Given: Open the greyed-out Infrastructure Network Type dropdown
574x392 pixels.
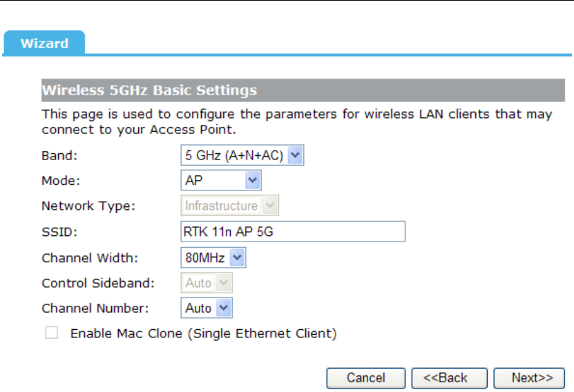Looking at the screenshot, I should [x=229, y=206].
